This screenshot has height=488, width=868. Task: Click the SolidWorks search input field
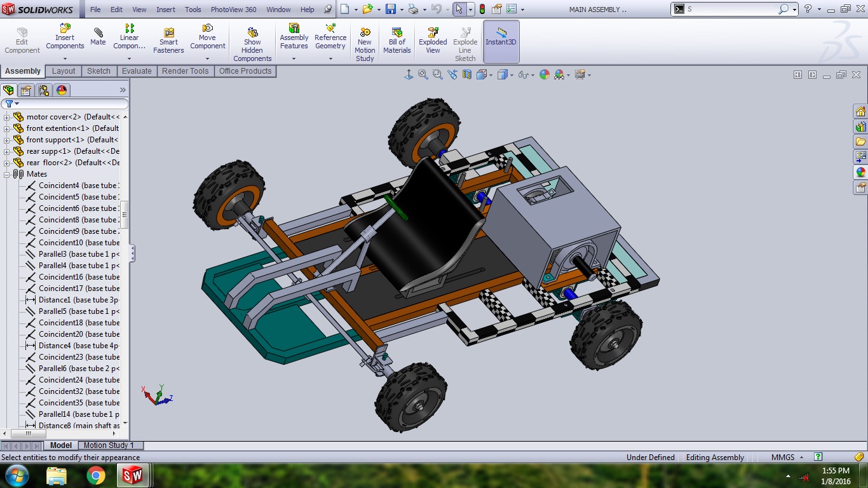click(731, 9)
